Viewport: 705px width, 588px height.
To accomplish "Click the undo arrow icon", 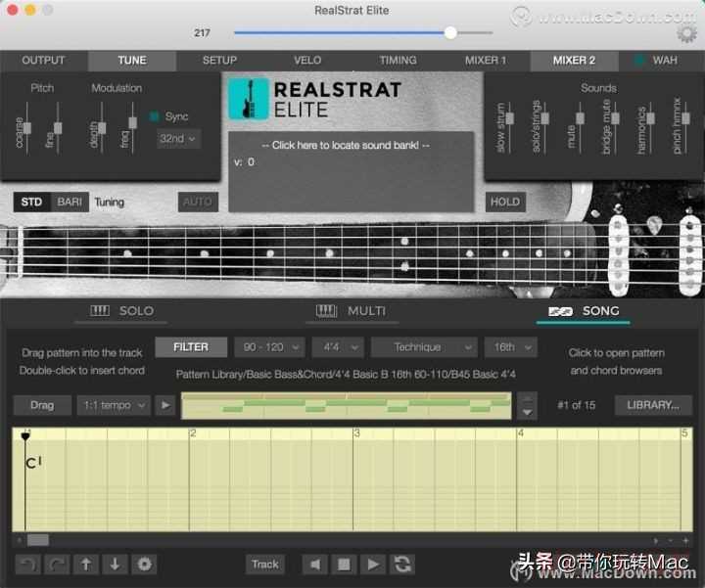I will [27, 565].
